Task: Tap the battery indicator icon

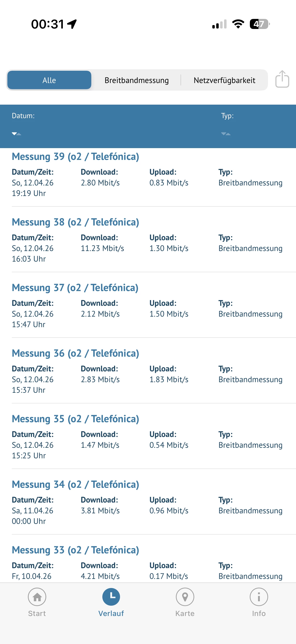Action: 259,24
